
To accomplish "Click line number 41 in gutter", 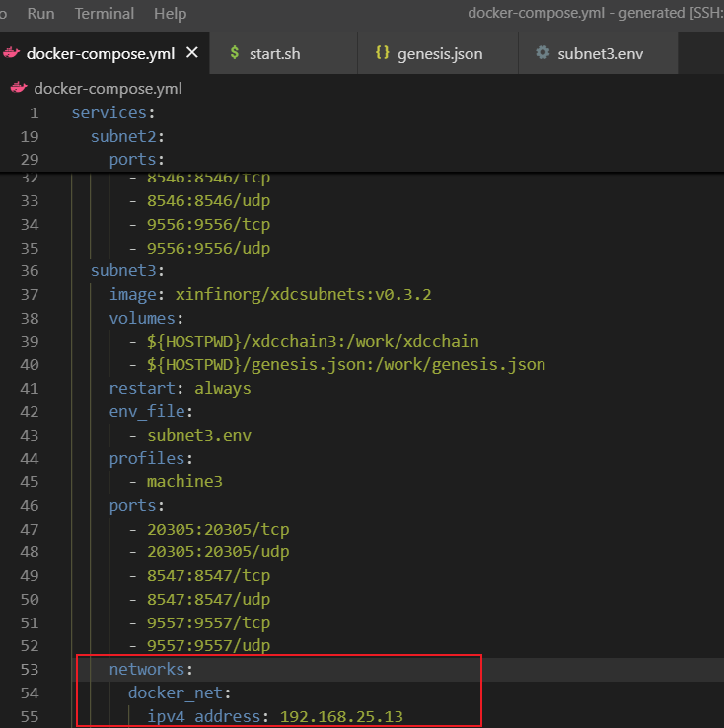I will pyautogui.click(x=30, y=388).
